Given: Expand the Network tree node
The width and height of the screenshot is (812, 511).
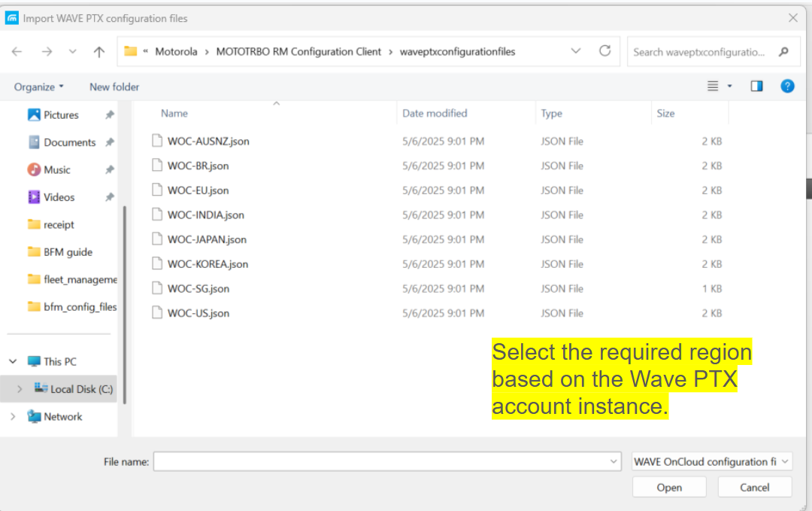Looking at the screenshot, I should click(13, 416).
